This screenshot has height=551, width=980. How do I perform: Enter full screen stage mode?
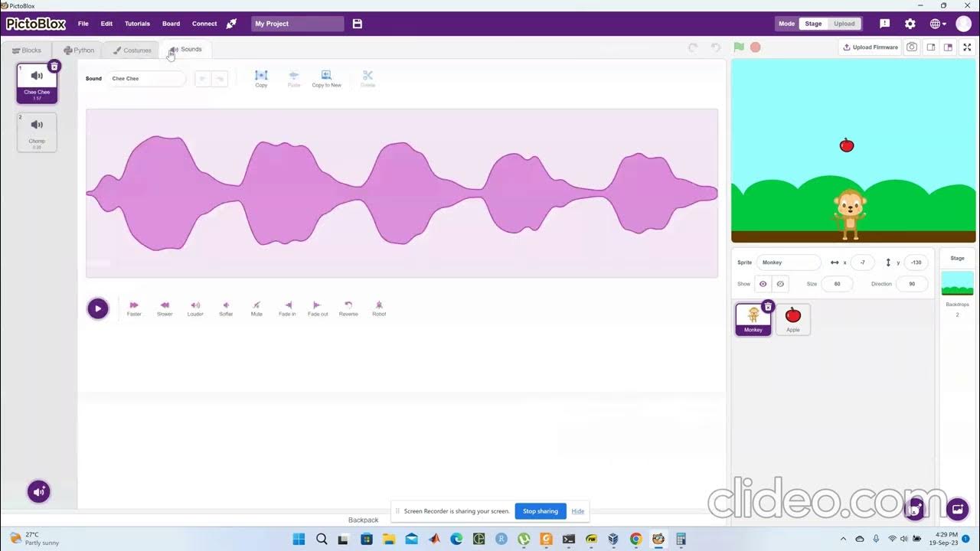[967, 47]
